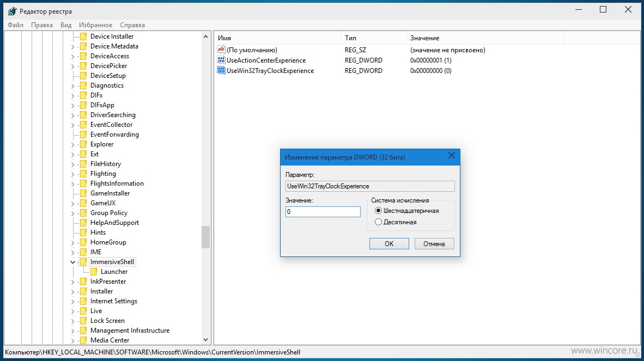This screenshot has height=361, width=644.
Task: Click the DeviceSetup folder icon
Action: click(x=83, y=76)
